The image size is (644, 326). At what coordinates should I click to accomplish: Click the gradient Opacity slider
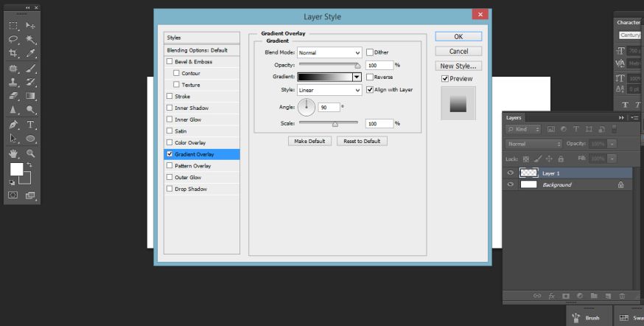tap(328, 65)
